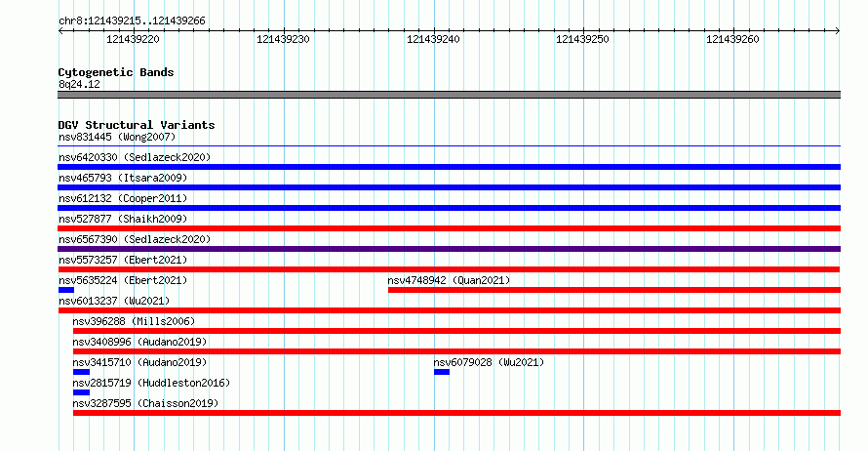Image resolution: width=868 pixels, height=451 pixels.
Task: Select the nsv465793 (Itsara2009) label
Action: coord(123,178)
